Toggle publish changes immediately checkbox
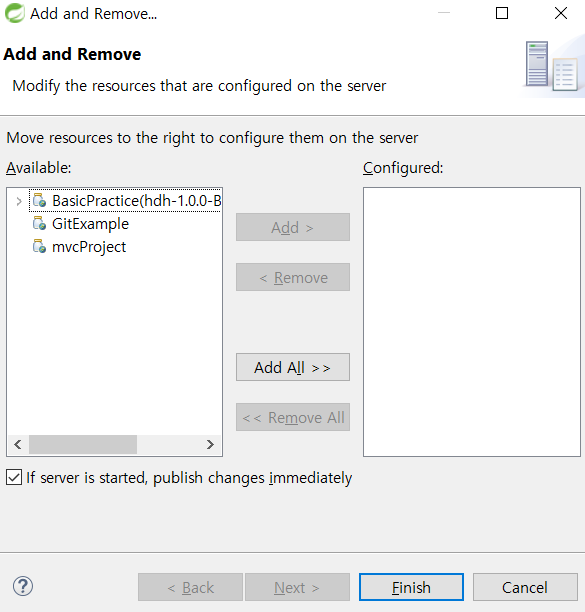This screenshot has width=585, height=612. pyautogui.click(x=14, y=477)
